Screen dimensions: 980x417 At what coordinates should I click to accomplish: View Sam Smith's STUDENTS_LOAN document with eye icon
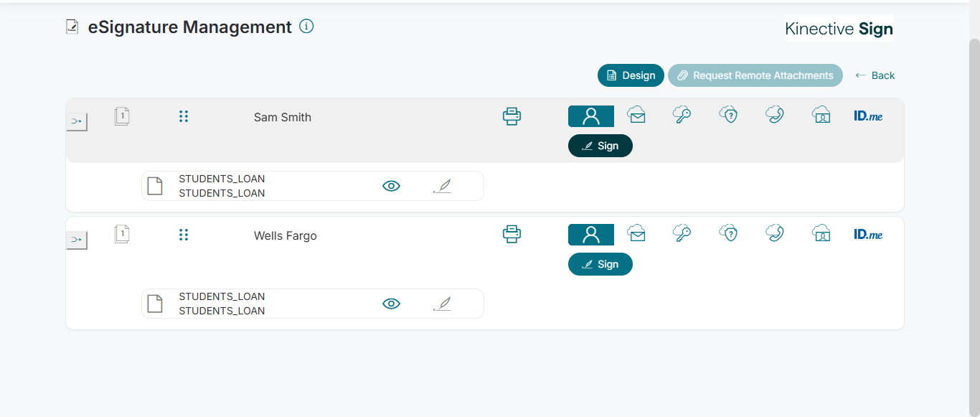pyautogui.click(x=391, y=186)
